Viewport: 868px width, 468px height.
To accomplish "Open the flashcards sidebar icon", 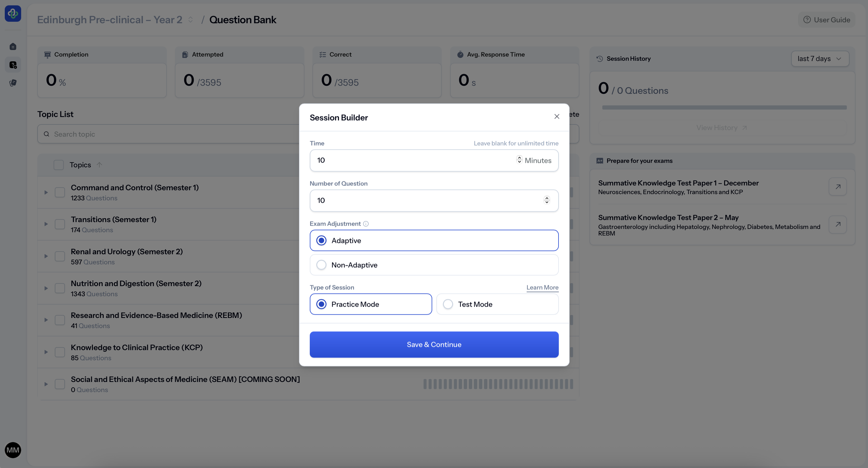I will (x=13, y=83).
